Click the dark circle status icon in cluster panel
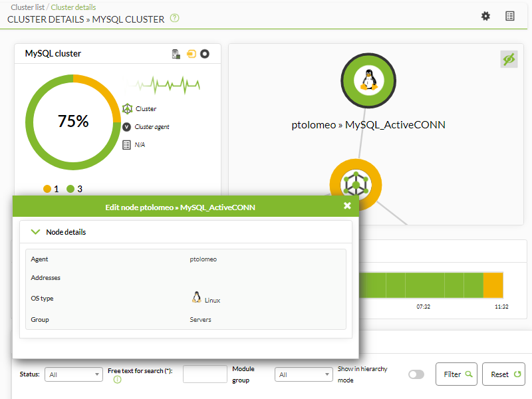Screen dimensions: 532x399 click(x=205, y=54)
